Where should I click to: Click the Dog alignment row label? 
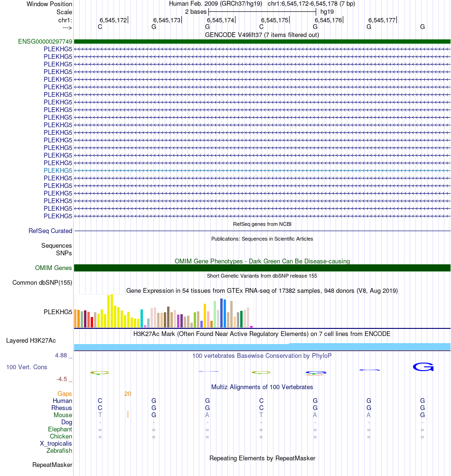tap(66, 422)
